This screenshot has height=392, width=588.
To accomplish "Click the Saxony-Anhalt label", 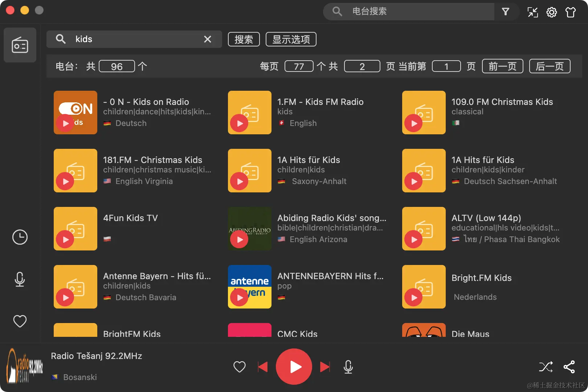I will pos(319,181).
